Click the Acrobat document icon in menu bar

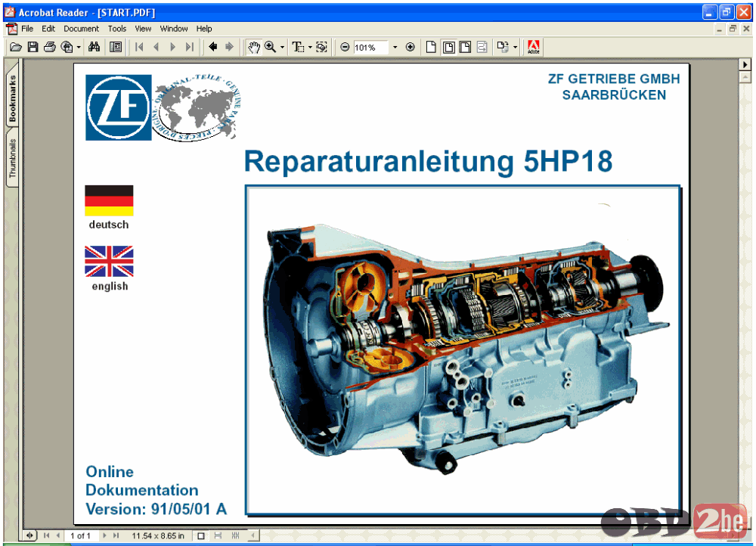click(11, 29)
